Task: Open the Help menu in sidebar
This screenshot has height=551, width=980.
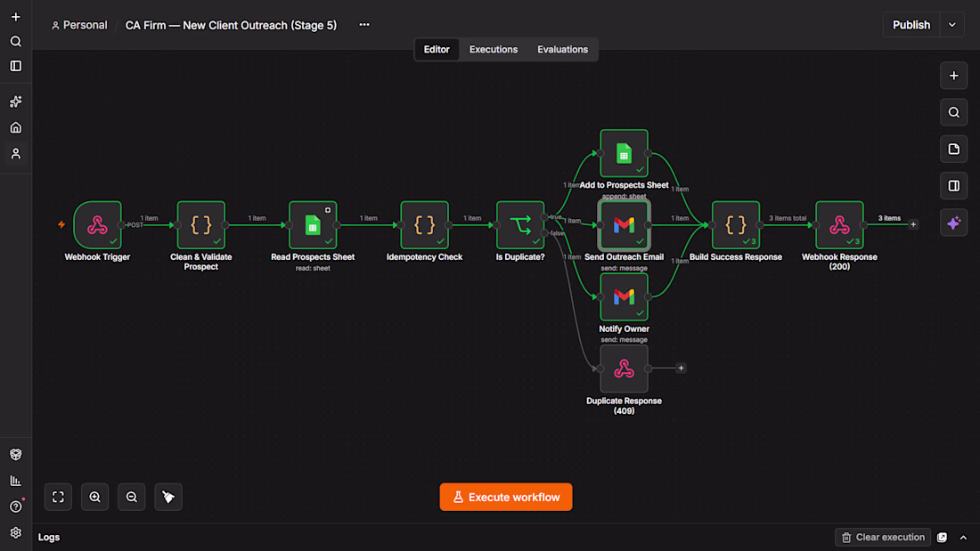Action: click(x=16, y=506)
